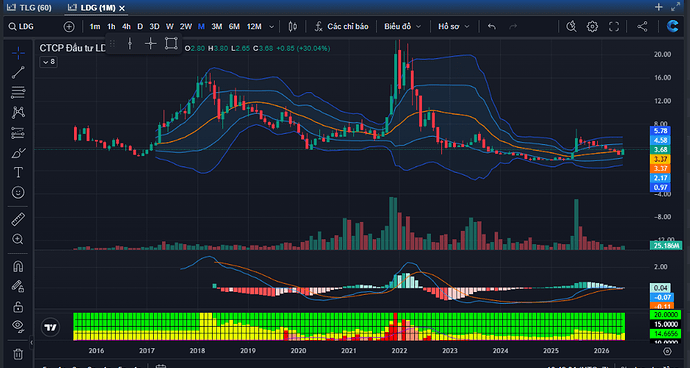The image size is (690, 368).
Task: Select the M monthly timeframe
Action: pyautogui.click(x=201, y=26)
